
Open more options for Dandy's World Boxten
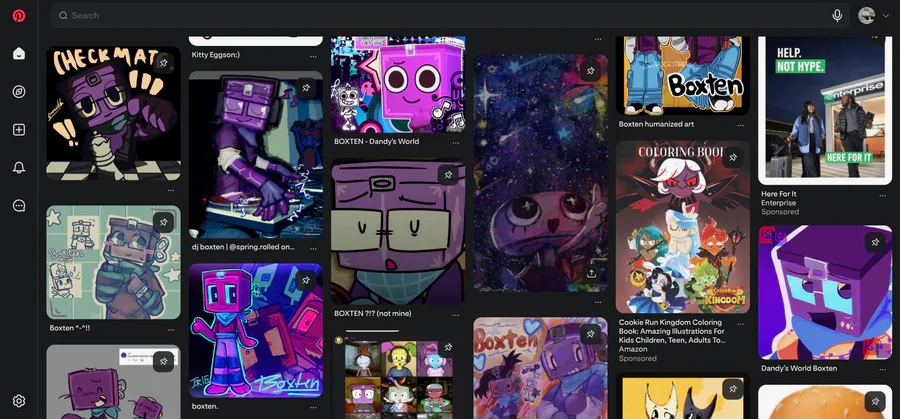(883, 370)
